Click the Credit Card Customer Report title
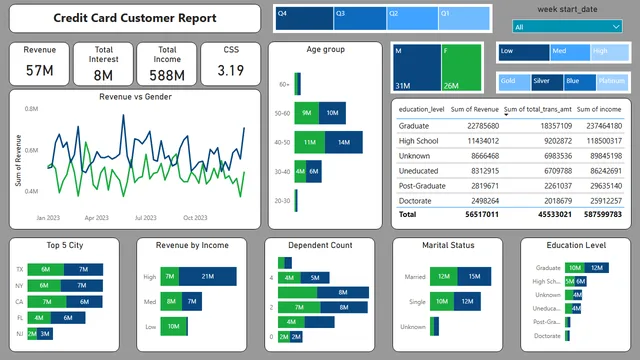This screenshot has height=360, width=640. (135, 18)
